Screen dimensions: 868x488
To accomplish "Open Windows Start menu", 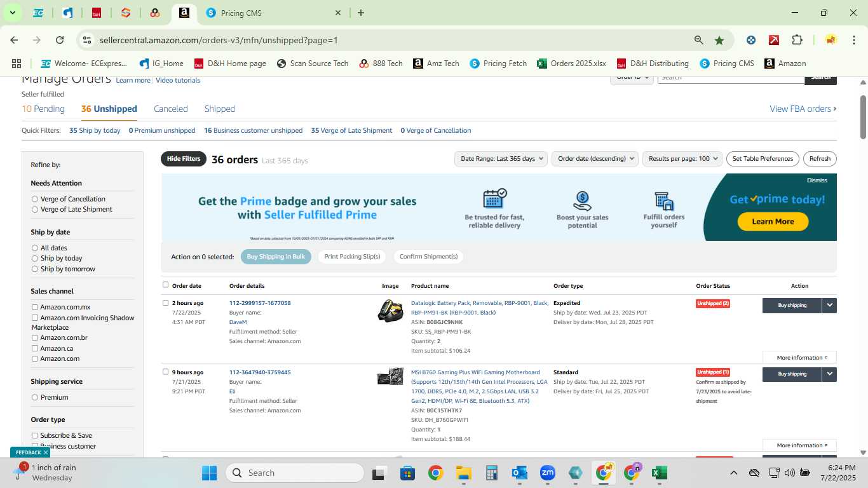I will pyautogui.click(x=210, y=473).
